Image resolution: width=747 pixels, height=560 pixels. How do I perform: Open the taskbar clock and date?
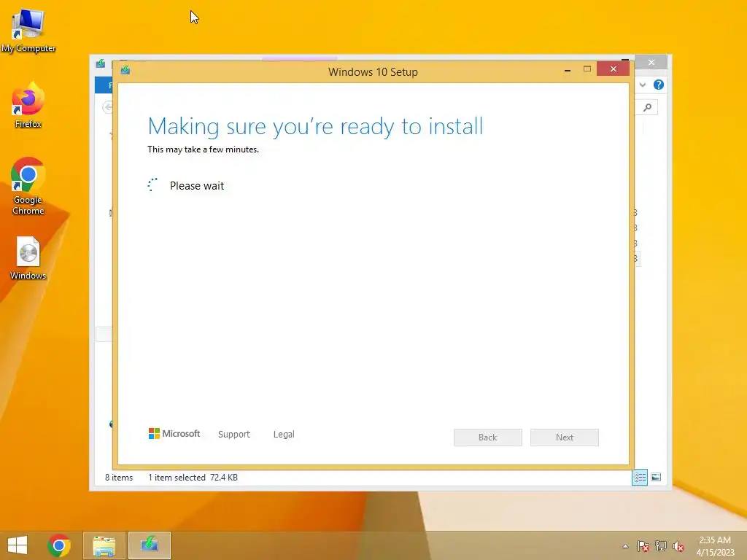pyautogui.click(x=715, y=546)
